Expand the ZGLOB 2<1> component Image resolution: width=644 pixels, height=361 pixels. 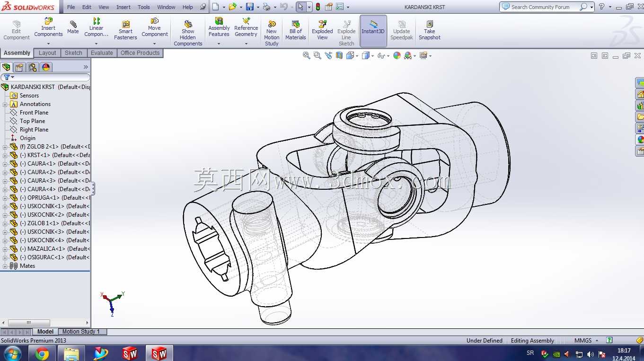click(x=5, y=147)
